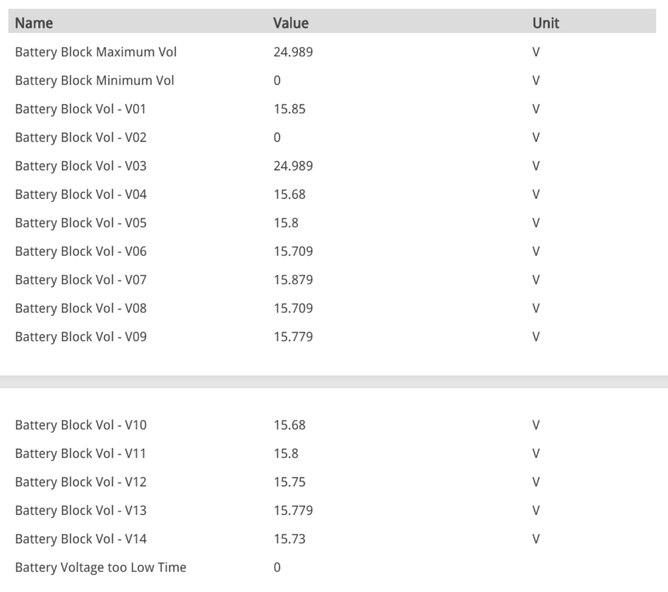Click the Battery Block Vol - V01 label
This screenshot has height=592, width=668.
click(x=81, y=109)
